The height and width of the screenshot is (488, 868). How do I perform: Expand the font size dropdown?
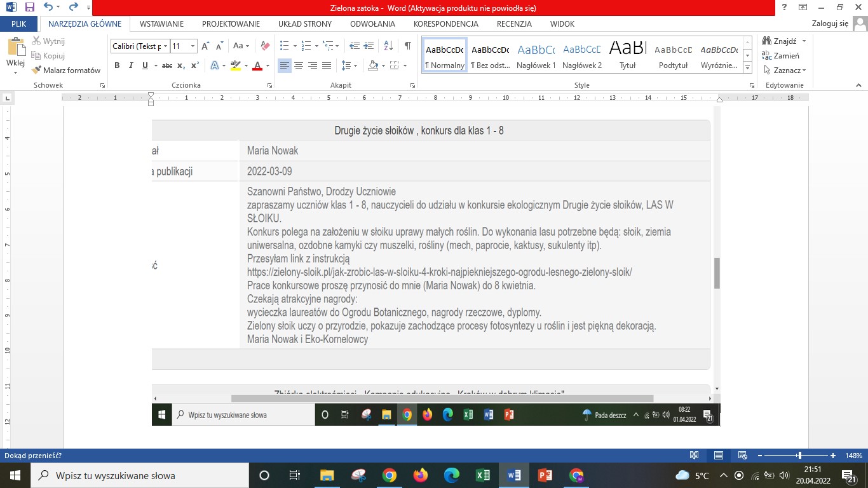click(x=193, y=46)
